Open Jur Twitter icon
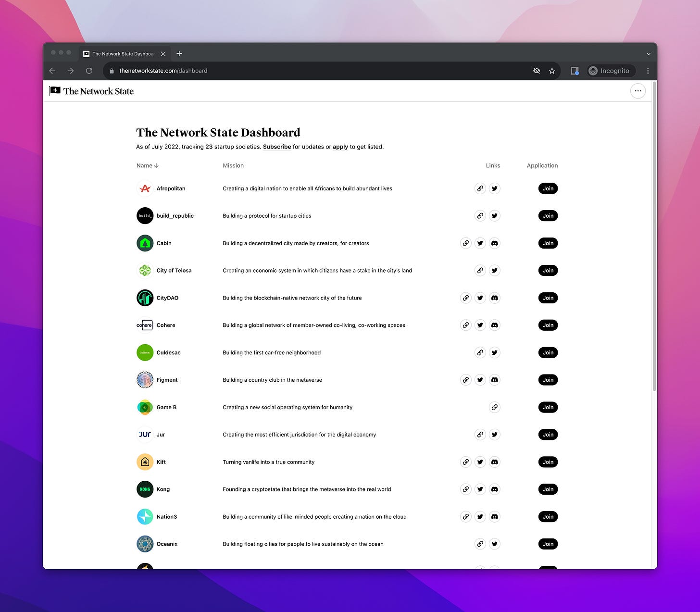 click(494, 435)
